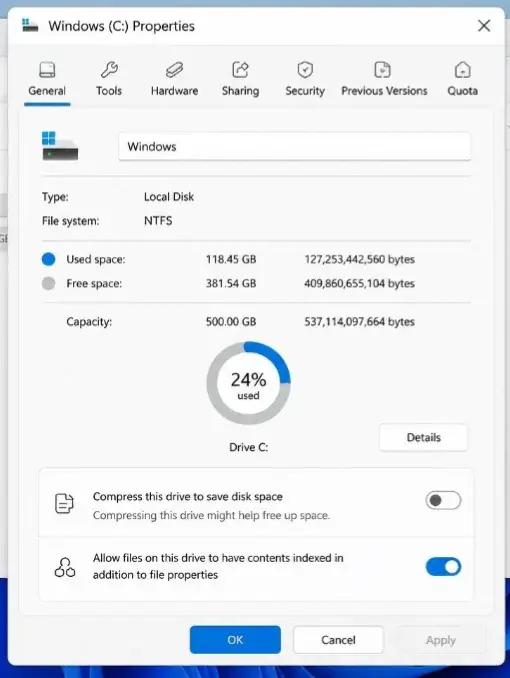510x678 pixels.
Task: Click the 537,114,097,664 bytes text
Action: [359, 322]
